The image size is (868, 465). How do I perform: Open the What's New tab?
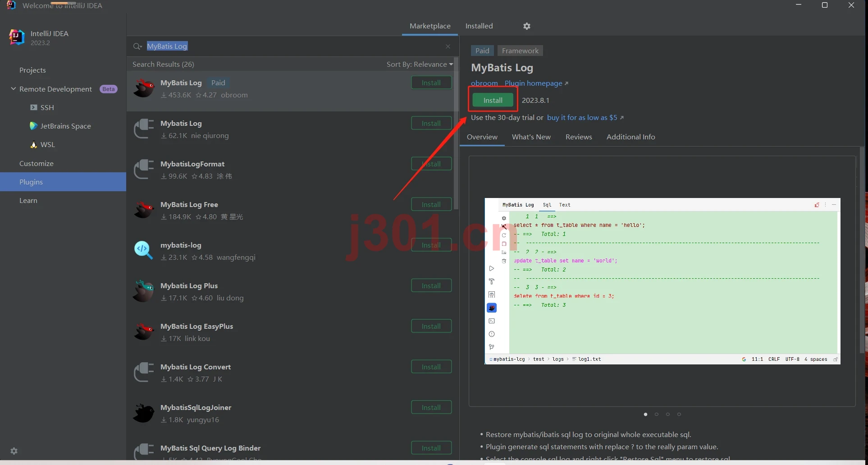(531, 137)
